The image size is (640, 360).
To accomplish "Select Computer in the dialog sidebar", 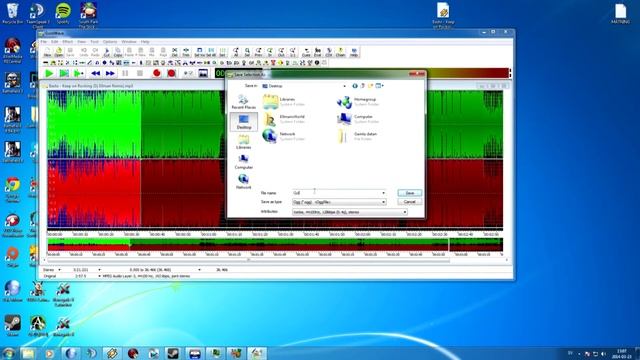I will [243, 162].
